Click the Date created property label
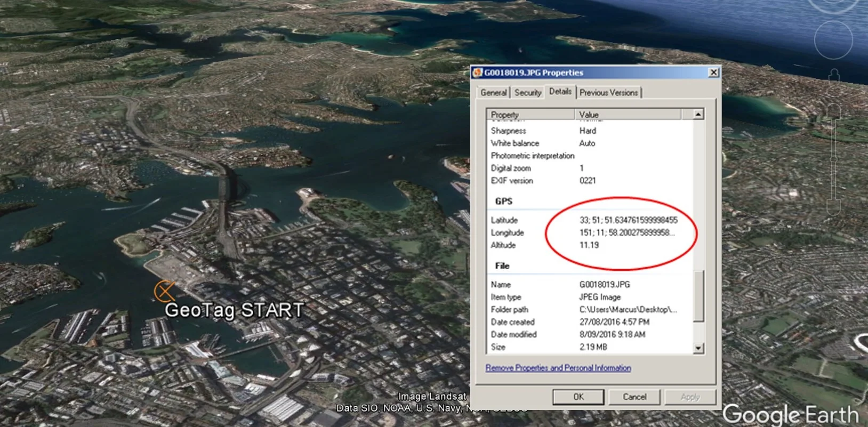Viewport: 868px width, 427px height. 512,322
